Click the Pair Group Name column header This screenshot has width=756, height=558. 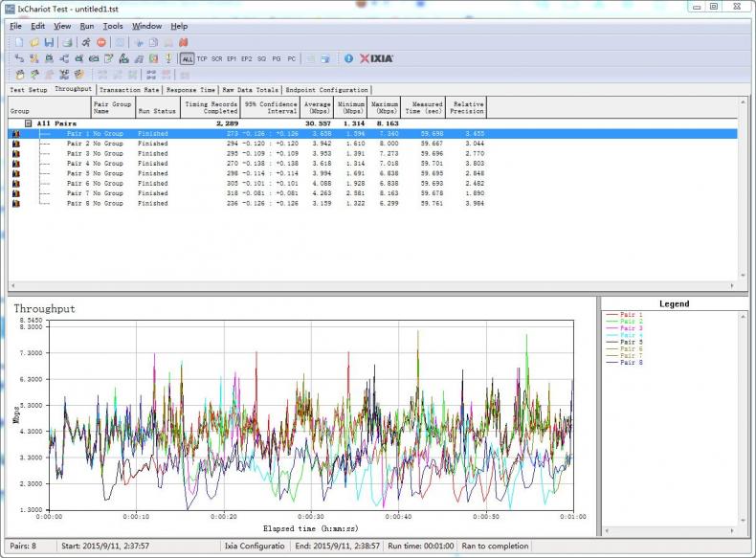point(113,107)
